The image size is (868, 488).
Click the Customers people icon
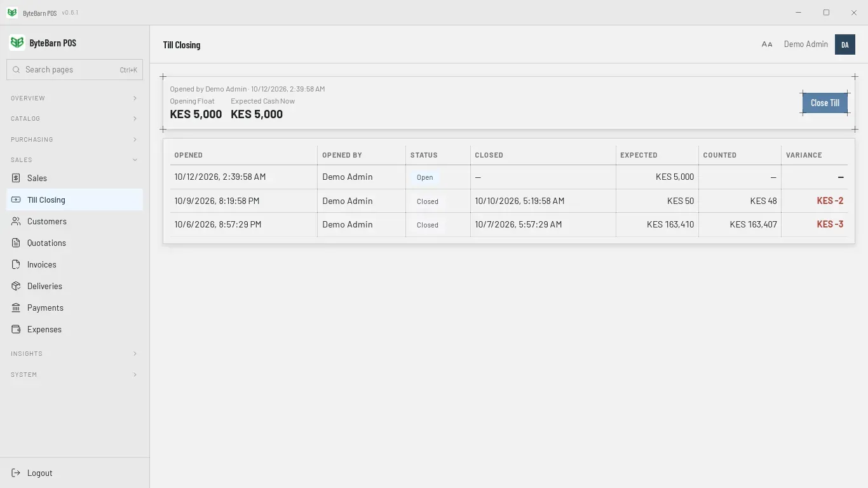coord(16,221)
